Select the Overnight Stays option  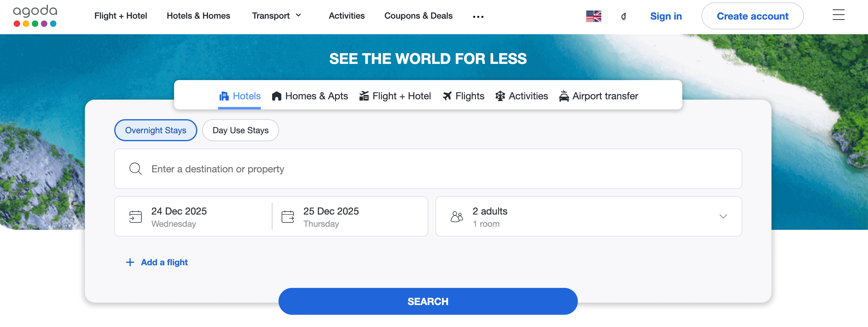point(155,130)
